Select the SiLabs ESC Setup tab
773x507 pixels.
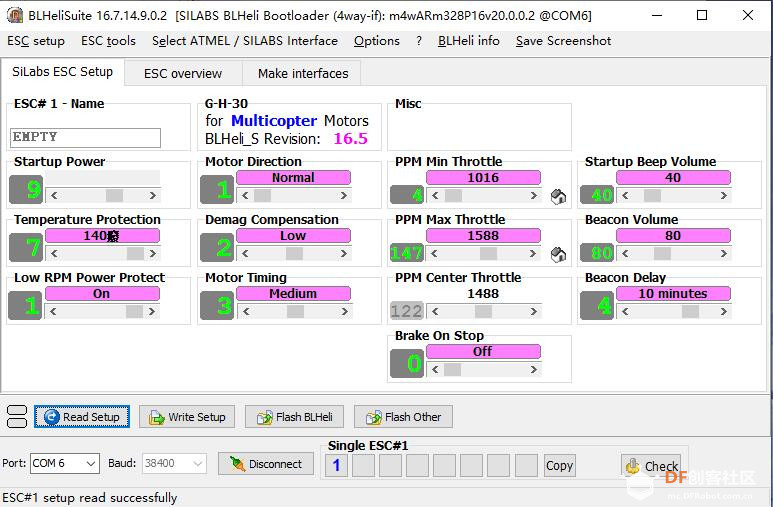click(x=63, y=72)
